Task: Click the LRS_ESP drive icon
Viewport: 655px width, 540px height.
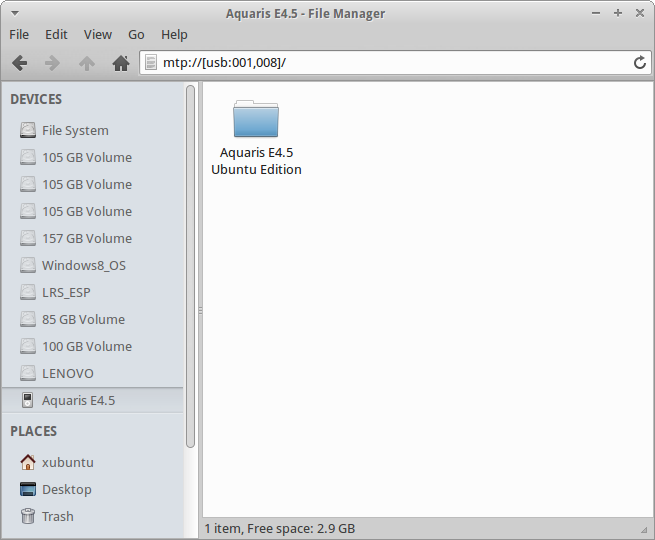Action: 28,292
